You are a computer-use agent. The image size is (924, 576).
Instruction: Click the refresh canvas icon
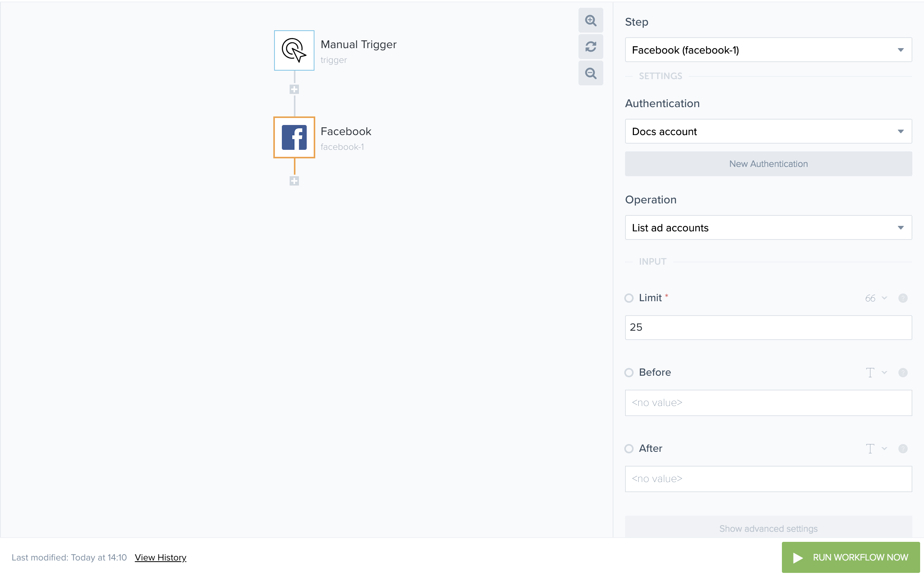tap(591, 47)
